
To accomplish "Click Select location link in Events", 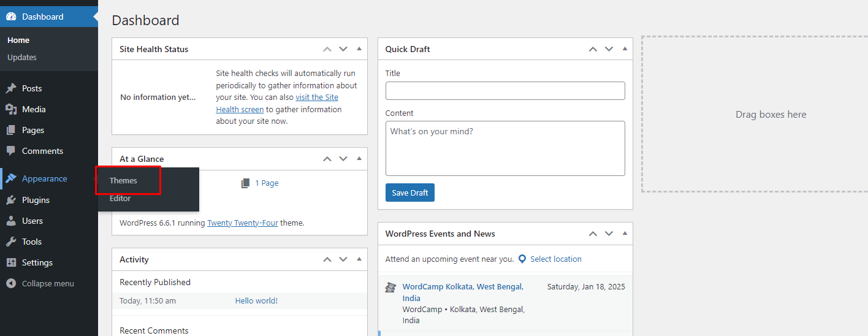I will 555,259.
